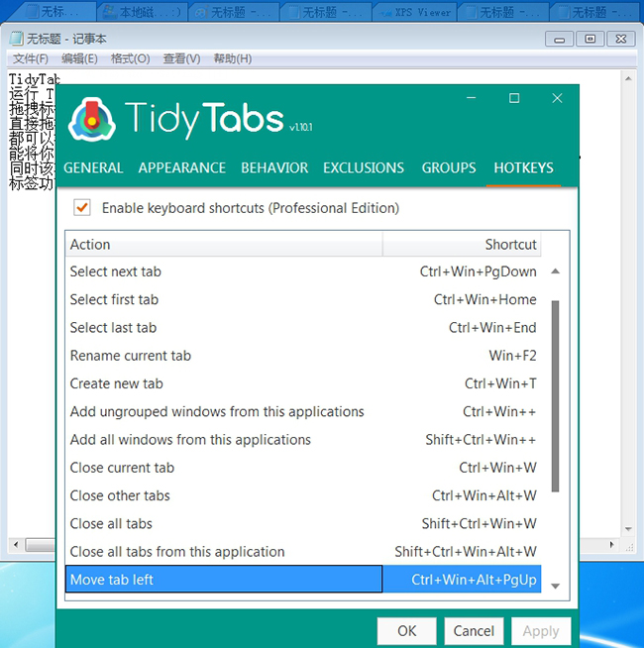Switch to the GENERAL tab
The height and width of the screenshot is (648, 644).
pyautogui.click(x=93, y=167)
